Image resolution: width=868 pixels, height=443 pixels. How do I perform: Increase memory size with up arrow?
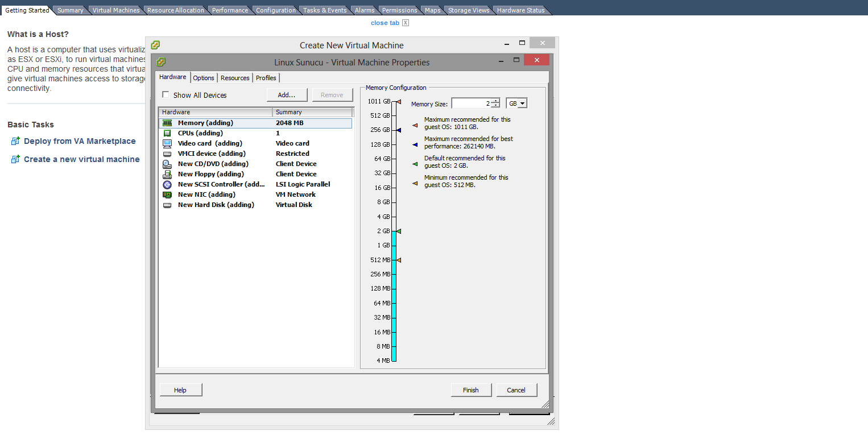[x=495, y=101]
